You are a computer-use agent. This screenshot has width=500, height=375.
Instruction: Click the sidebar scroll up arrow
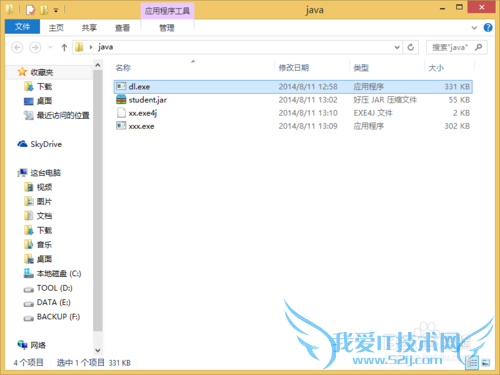click(x=98, y=65)
